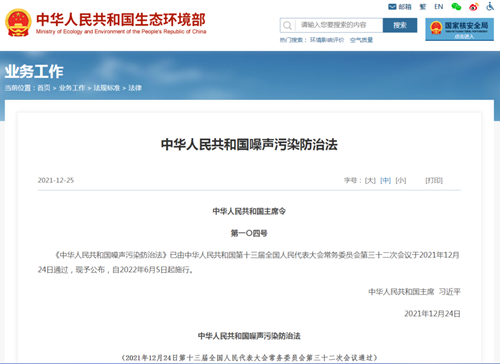
Task: Click the 搜索 search button
Action: tap(400, 25)
